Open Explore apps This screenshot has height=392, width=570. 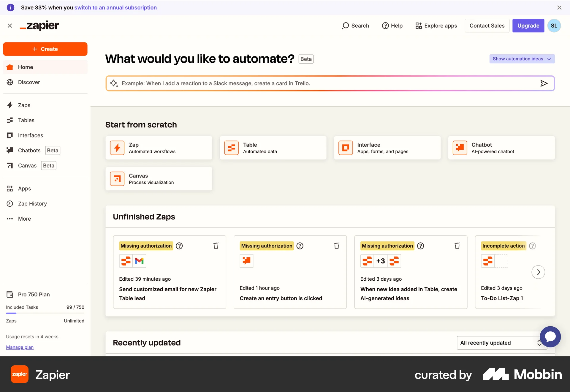click(x=436, y=26)
